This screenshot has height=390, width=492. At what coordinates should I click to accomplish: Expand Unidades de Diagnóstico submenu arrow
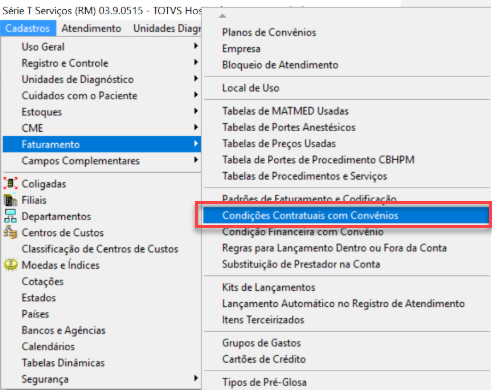[196, 79]
